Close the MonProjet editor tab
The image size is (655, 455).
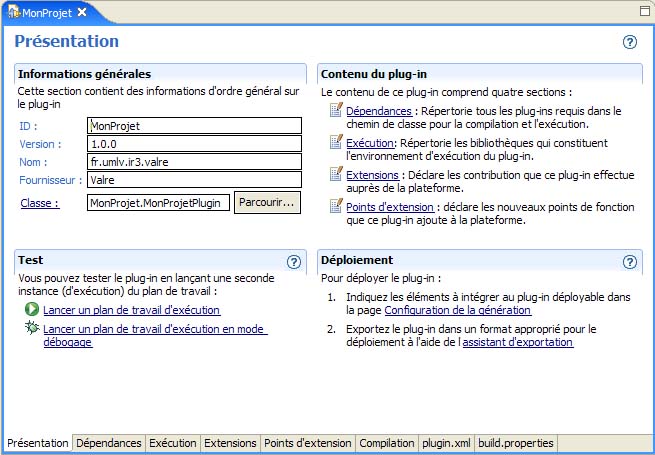click(82, 12)
